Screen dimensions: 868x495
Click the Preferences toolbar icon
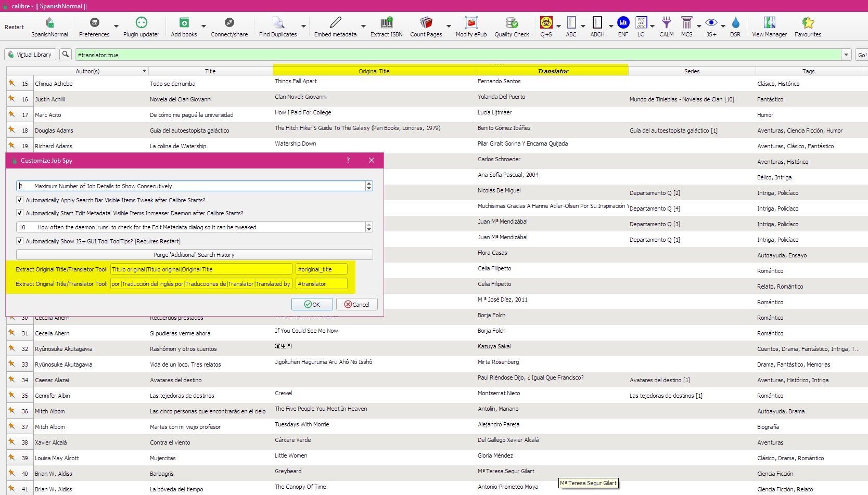click(x=94, y=23)
